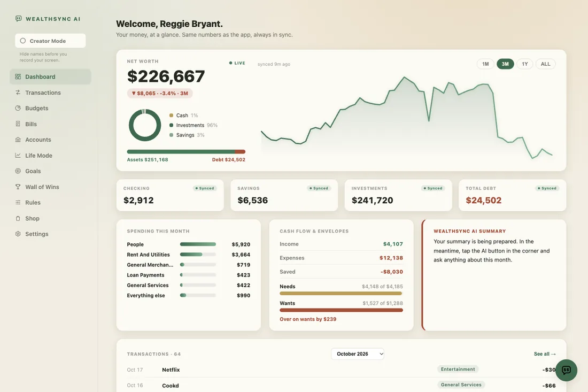This screenshot has width=588, height=392.
Task: Click the Assets versus Debt bar
Action: [186, 151]
